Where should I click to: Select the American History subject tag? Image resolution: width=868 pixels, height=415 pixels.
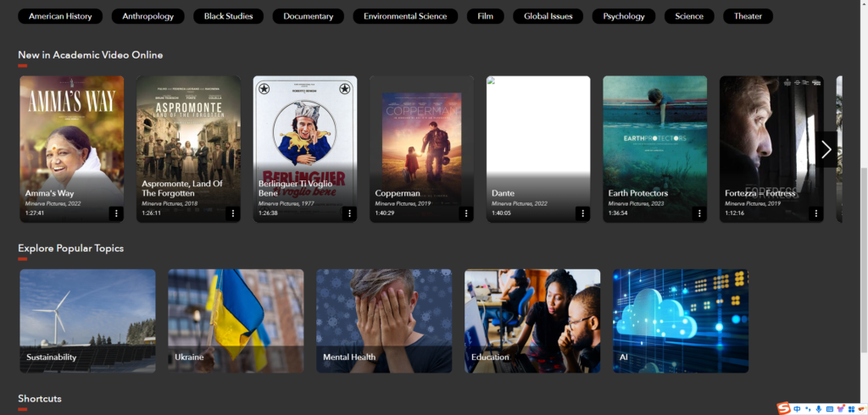point(60,16)
